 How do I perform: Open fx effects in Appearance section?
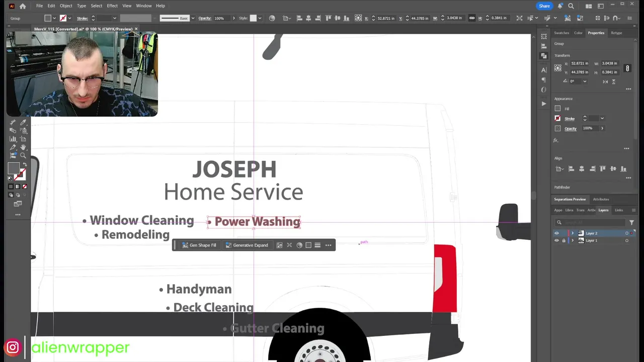[556, 140]
